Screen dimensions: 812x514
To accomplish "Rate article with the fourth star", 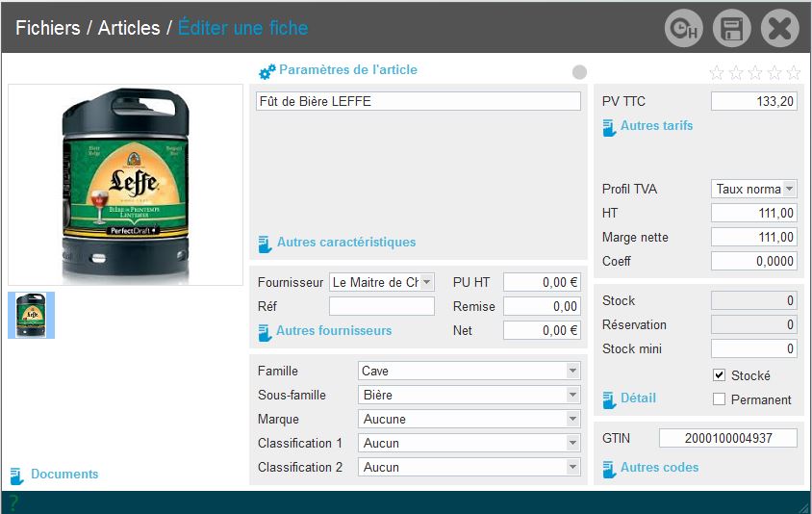I will click(x=774, y=72).
